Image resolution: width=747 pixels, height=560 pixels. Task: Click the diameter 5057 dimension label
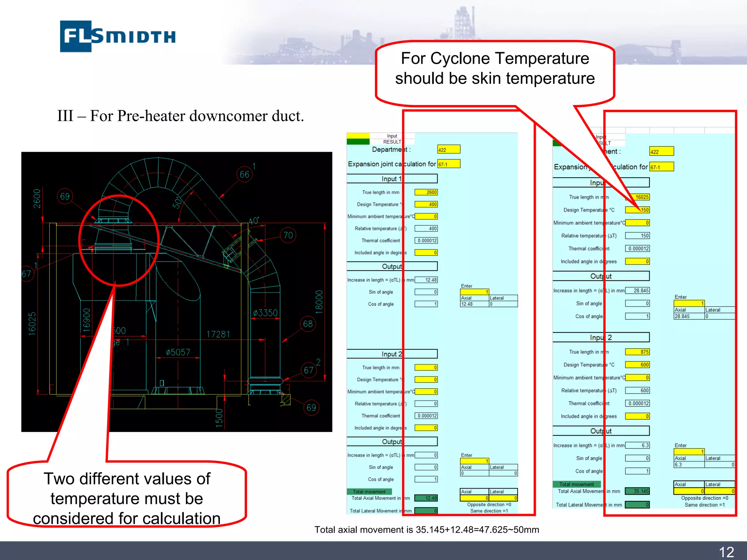pos(178,352)
